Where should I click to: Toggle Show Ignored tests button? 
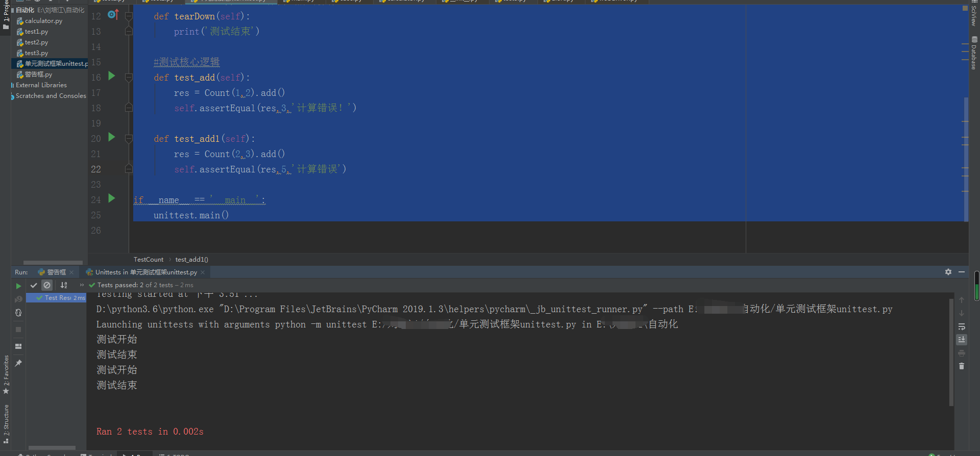coord(47,285)
